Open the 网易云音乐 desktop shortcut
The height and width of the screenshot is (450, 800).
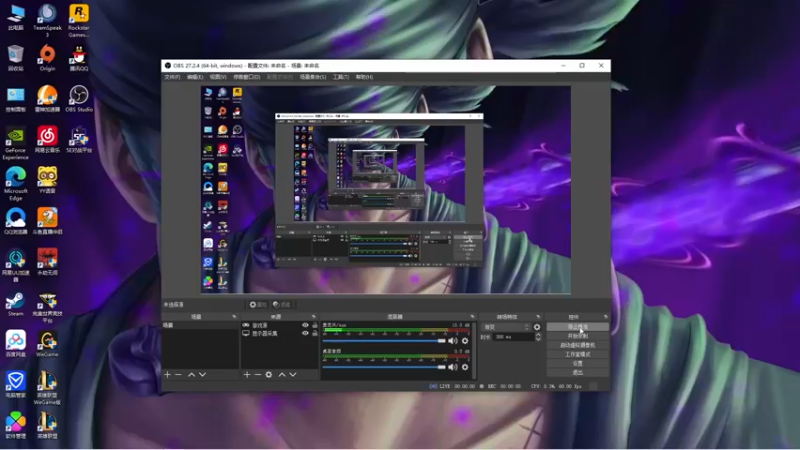(47, 140)
